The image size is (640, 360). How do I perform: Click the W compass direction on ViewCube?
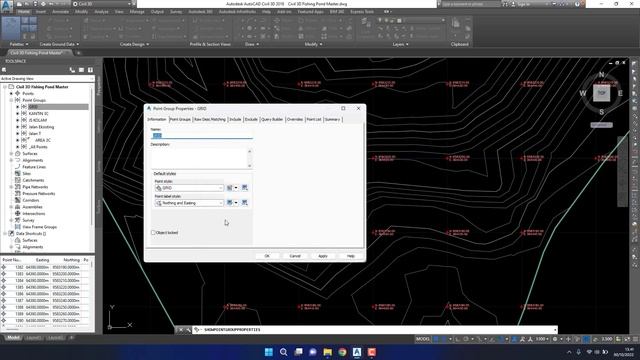(583, 93)
